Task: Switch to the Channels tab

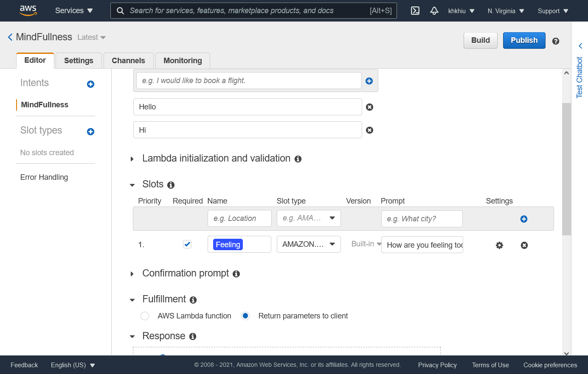Action: coord(128,61)
